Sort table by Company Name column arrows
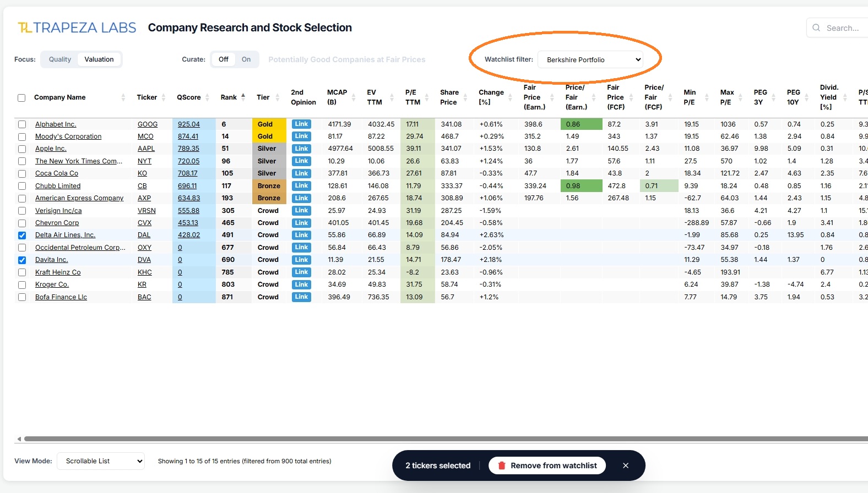868x493 pixels. 123,97
